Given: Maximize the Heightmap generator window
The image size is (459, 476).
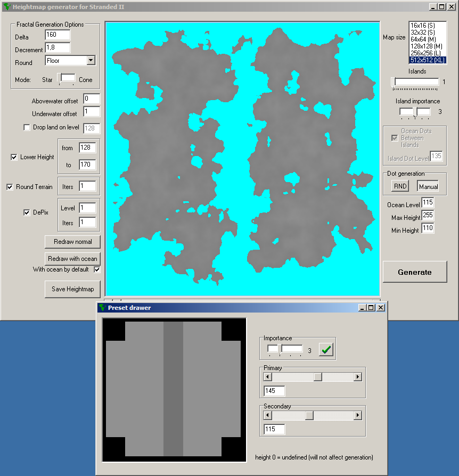Looking at the screenshot, I should (442, 7).
